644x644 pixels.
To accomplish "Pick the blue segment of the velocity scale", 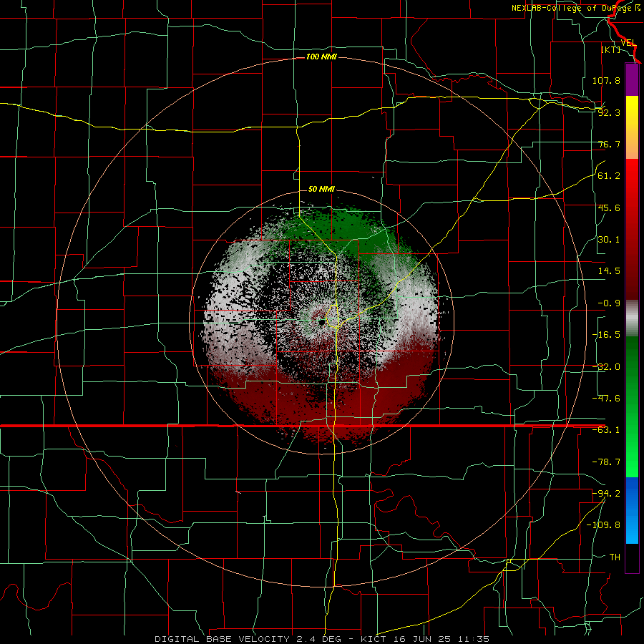I will click(632, 510).
